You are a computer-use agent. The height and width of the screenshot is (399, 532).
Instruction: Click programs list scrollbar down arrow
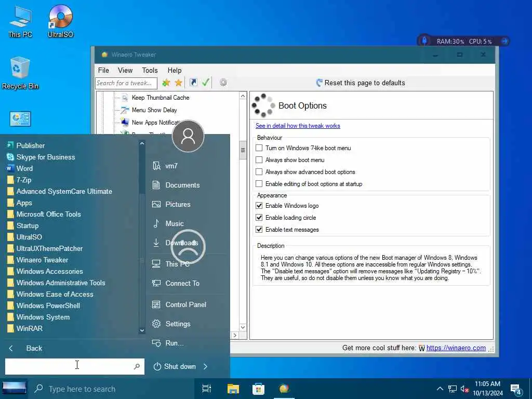pyautogui.click(x=142, y=330)
